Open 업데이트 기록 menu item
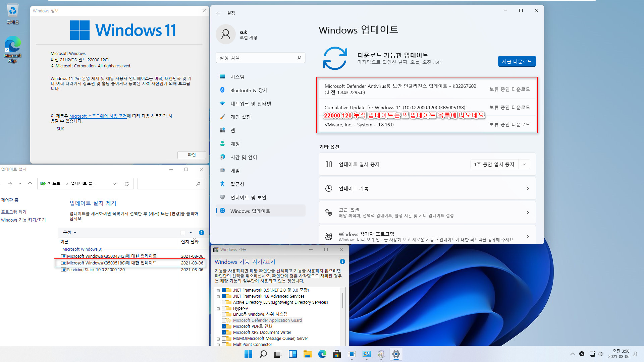The height and width of the screenshot is (362, 644). pyautogui.click(x=427, y=188)
